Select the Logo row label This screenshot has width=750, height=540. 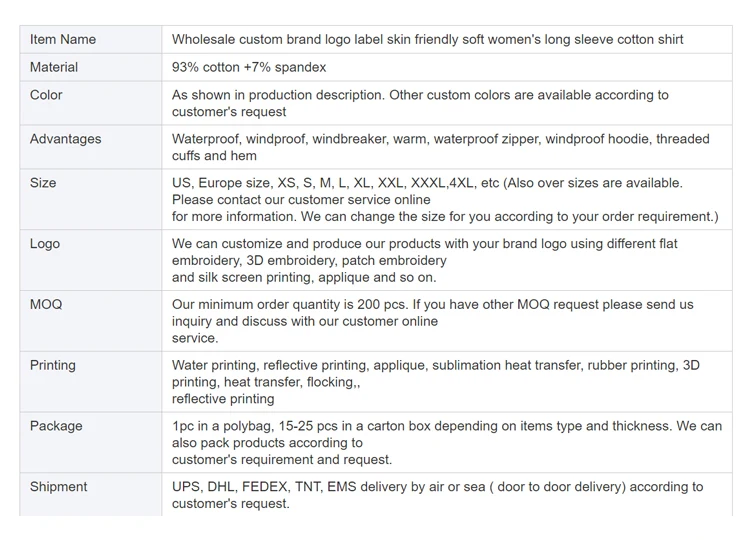tap(45, 244)
